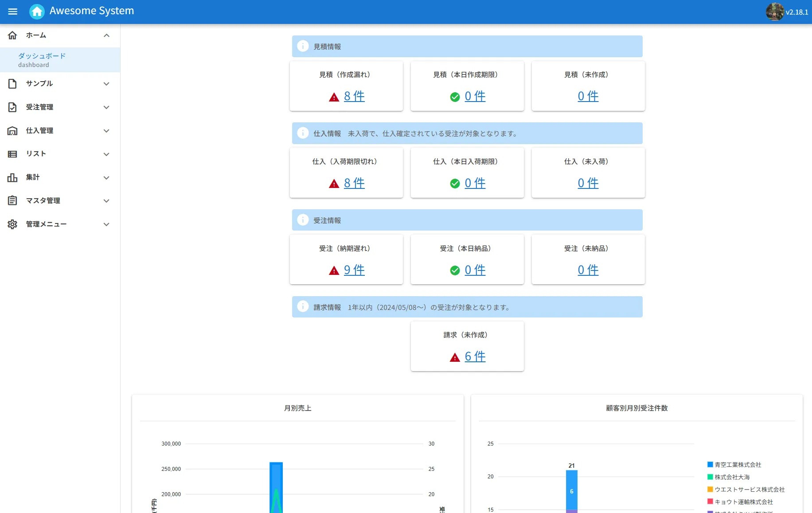Open the 0 件 link under 見積（本日作成期限）
The width and height of the screenshot is (812, 513).
pyautogui.click(x=475, y=96)
